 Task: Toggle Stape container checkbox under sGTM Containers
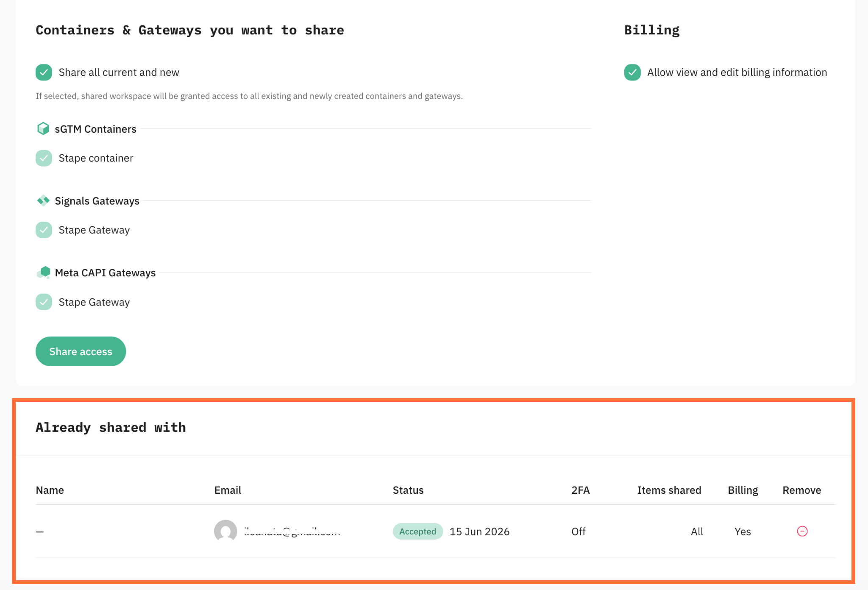(x=44, y=158)
